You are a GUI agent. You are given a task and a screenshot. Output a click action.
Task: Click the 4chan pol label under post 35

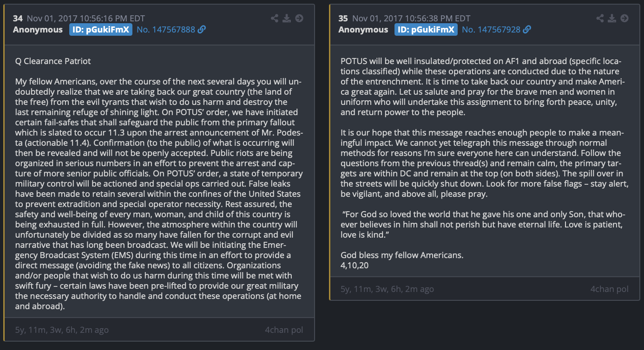(609, 289)
